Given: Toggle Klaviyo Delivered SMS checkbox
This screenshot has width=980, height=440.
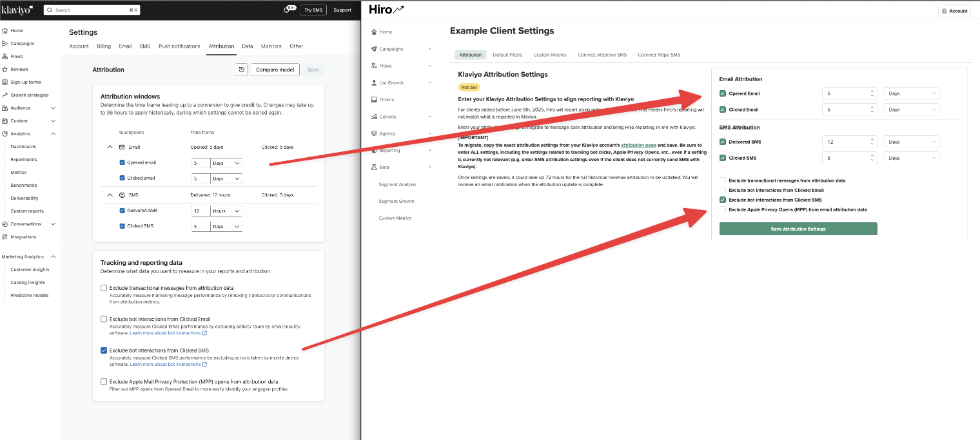Looking at the screenshot, I should click(x=122, y=210).
